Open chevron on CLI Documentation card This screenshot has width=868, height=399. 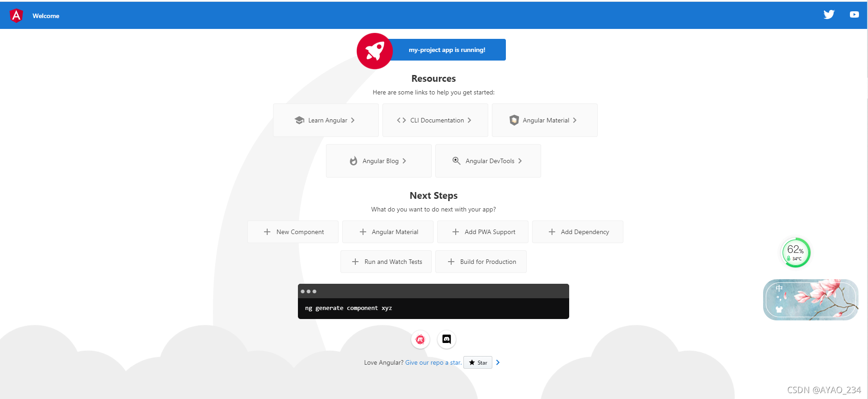pyautogui.click(x=470, y=120)
